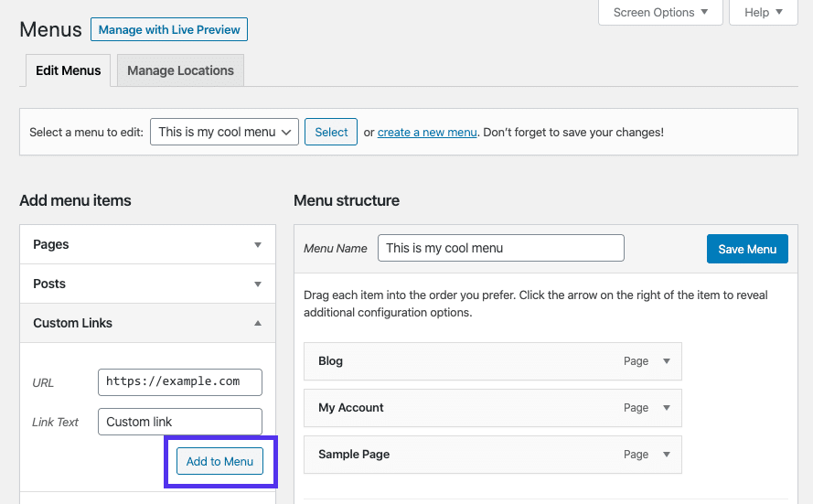
Task: Switch to the Manage Locations tab
Action: (x=180, y=70)
